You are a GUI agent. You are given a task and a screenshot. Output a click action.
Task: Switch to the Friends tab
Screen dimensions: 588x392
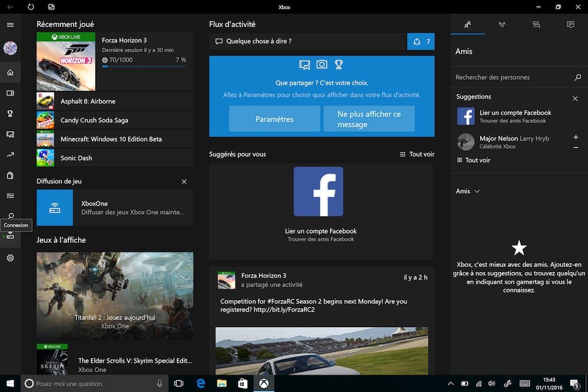pyautogui.click(x=467, y=25)
